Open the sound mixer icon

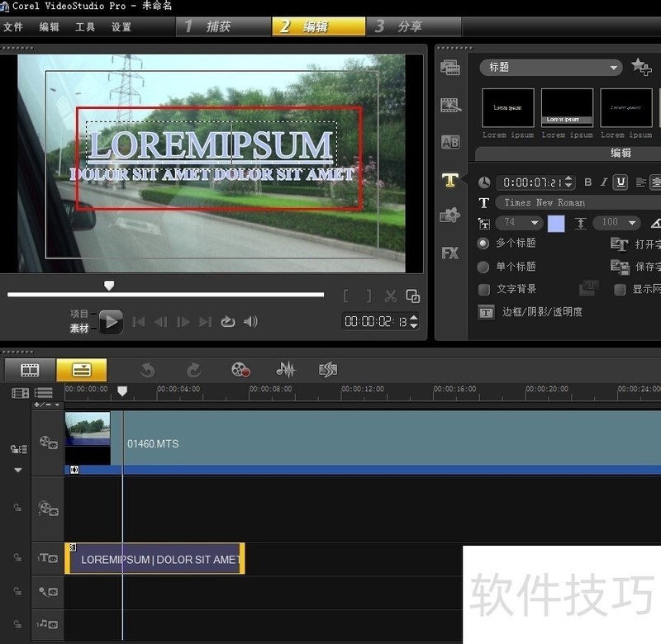(286, 370)
